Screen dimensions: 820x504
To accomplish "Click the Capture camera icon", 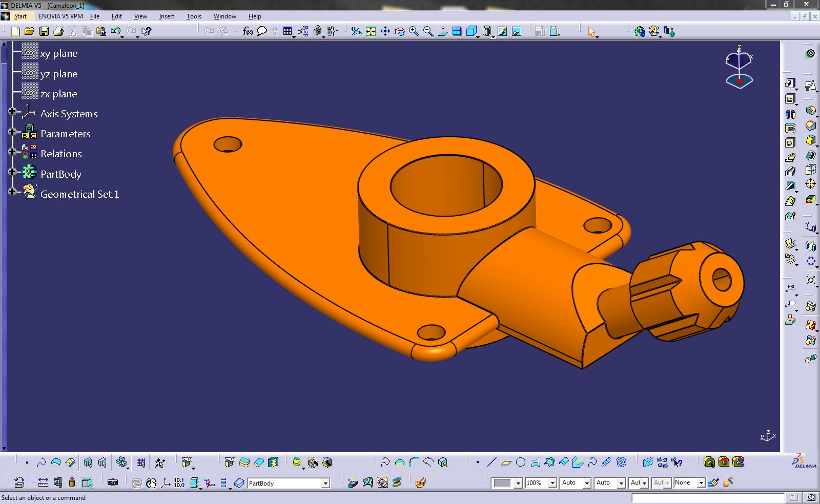I will point(113,482).
